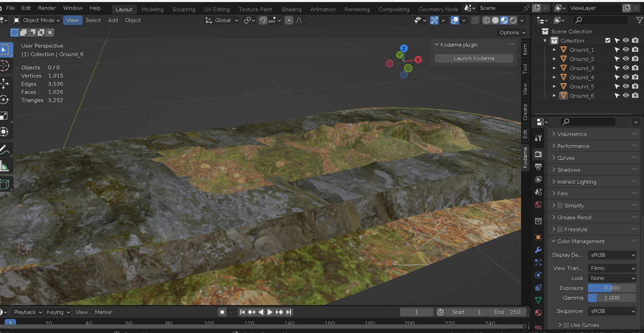Hide Ground_3 in the viewport
This screenshot has height=333, width=644.
626,68
